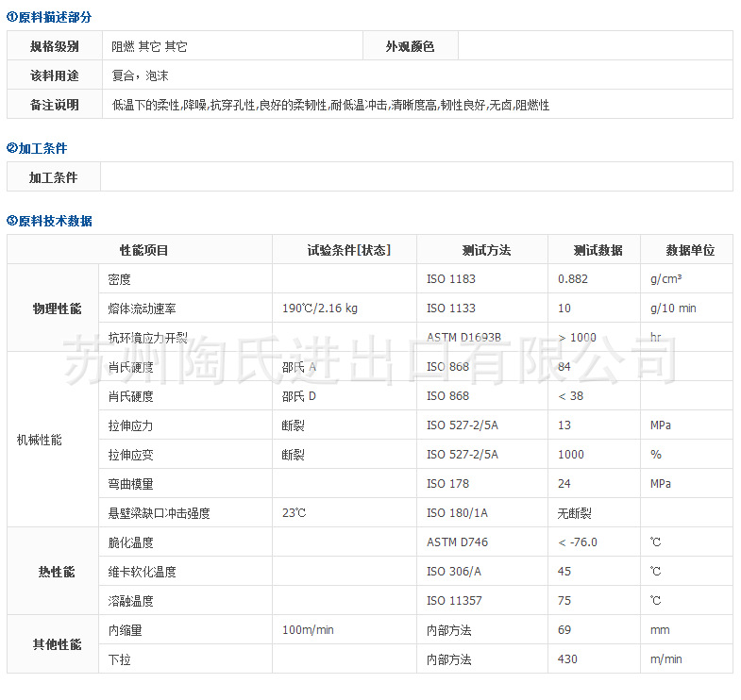Click the 抗环境应力开裂 property name
Viewport: 741px width, 700px height.
(x=147, y=338)
